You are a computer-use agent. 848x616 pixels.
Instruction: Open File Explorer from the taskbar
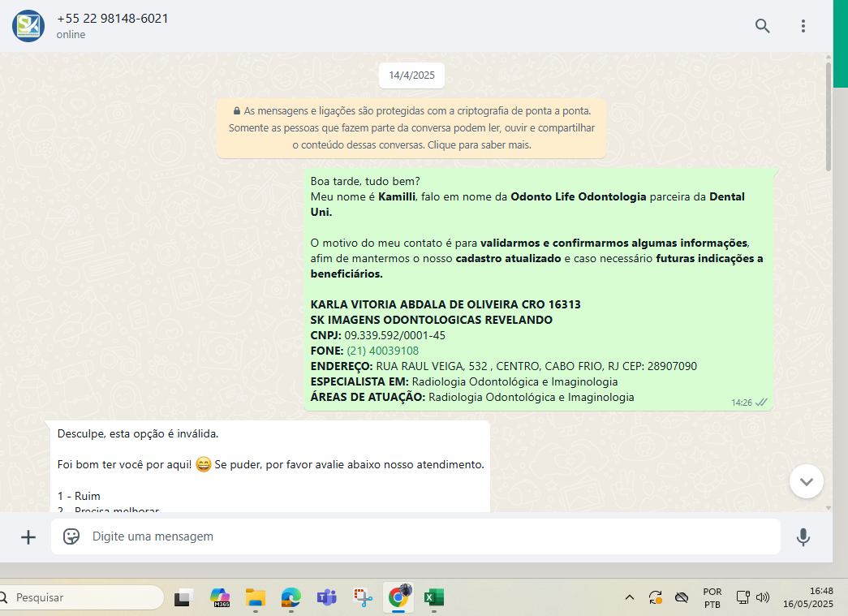coord(256,597)
